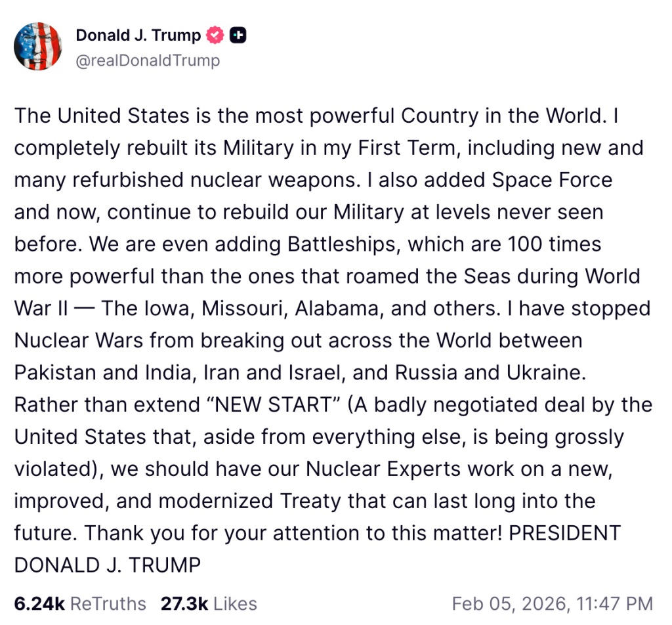672x625 pixels.
Task: Click the bold 6.24k ReTruth count
Action: 38,603
